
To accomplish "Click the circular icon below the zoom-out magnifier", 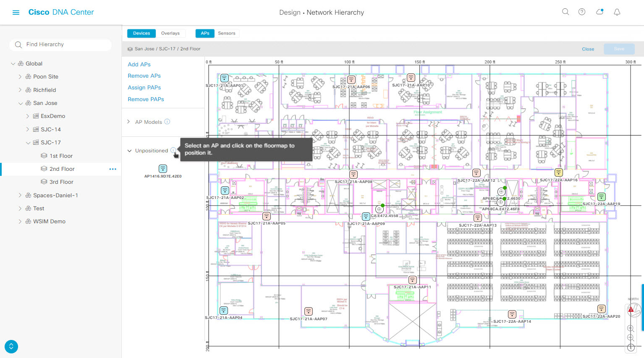I will 631,348.
